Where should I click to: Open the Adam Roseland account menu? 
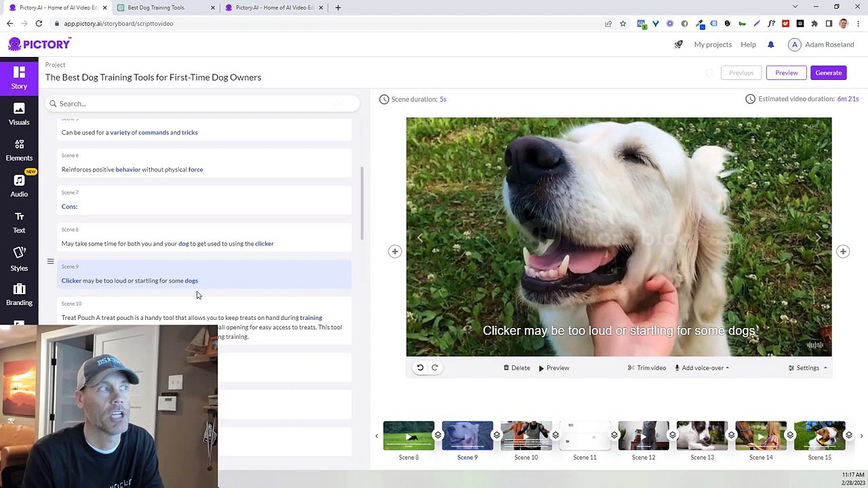(821, 45)
